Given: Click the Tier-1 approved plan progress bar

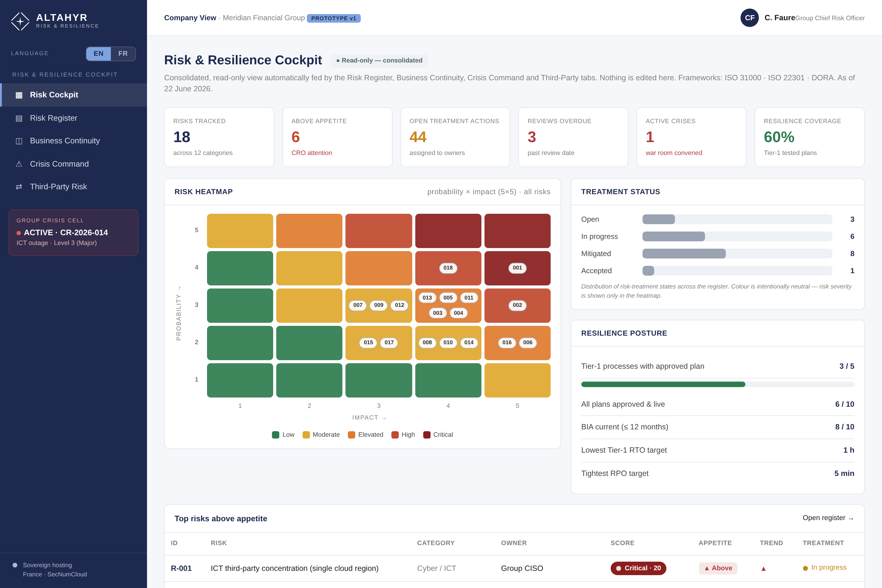Looking at the screenshot, I should point(717,384).
